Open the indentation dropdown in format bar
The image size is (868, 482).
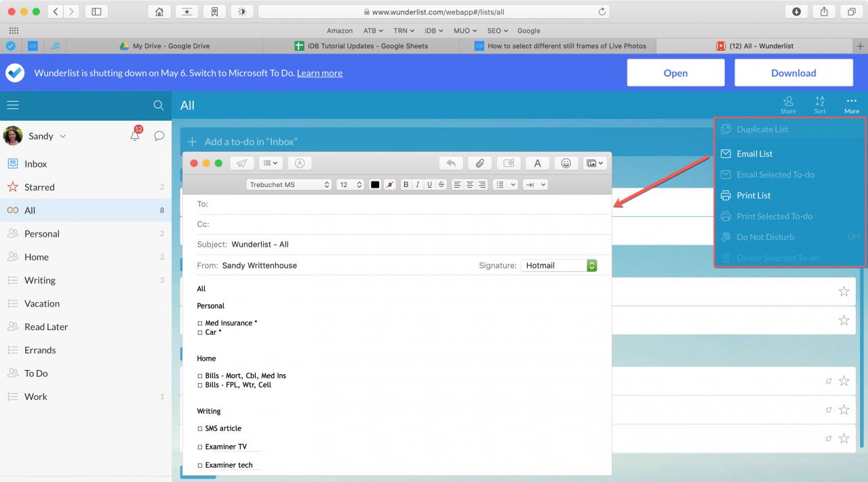coord(535,184)
